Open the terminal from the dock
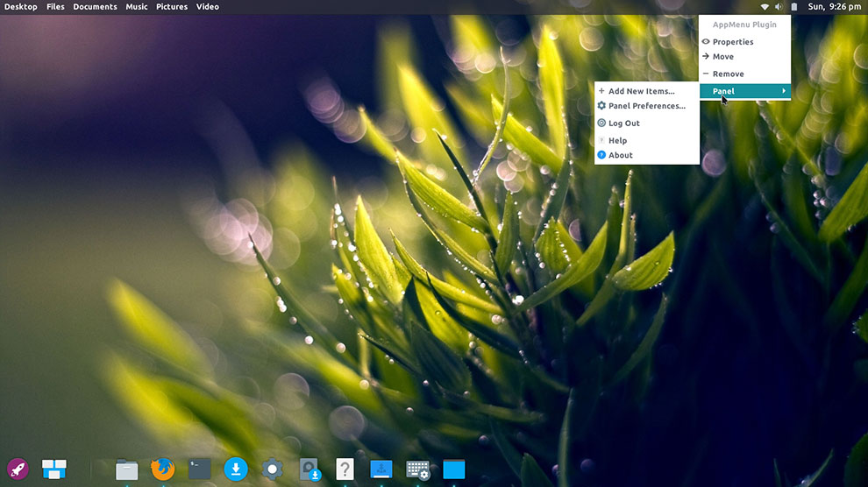 click(x=200, y=469)
